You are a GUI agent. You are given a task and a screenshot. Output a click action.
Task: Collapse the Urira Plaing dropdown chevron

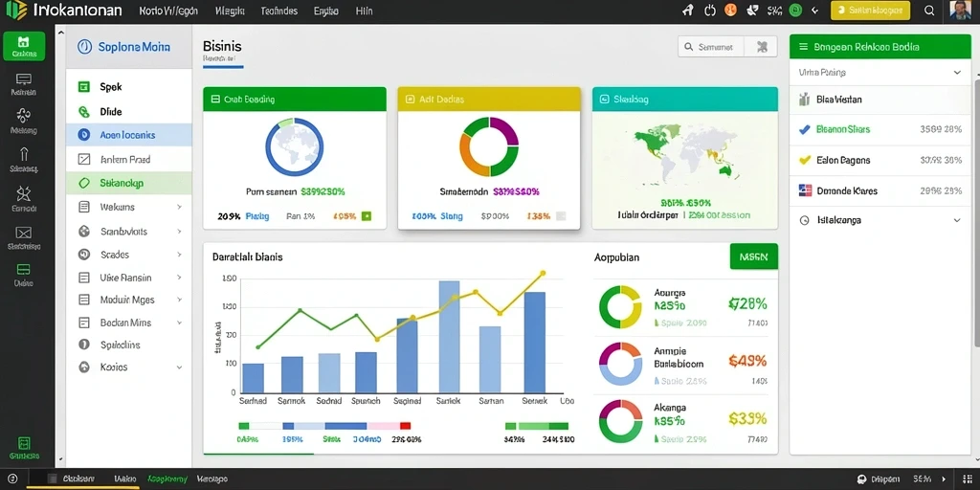957,73
